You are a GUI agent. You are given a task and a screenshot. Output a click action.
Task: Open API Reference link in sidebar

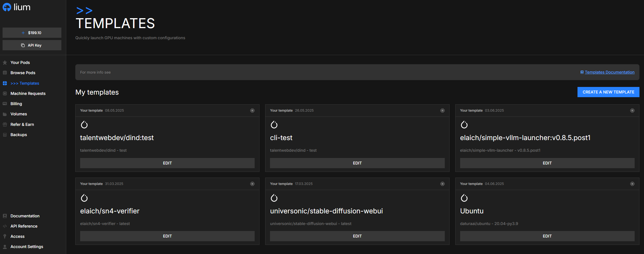point(24,226)
